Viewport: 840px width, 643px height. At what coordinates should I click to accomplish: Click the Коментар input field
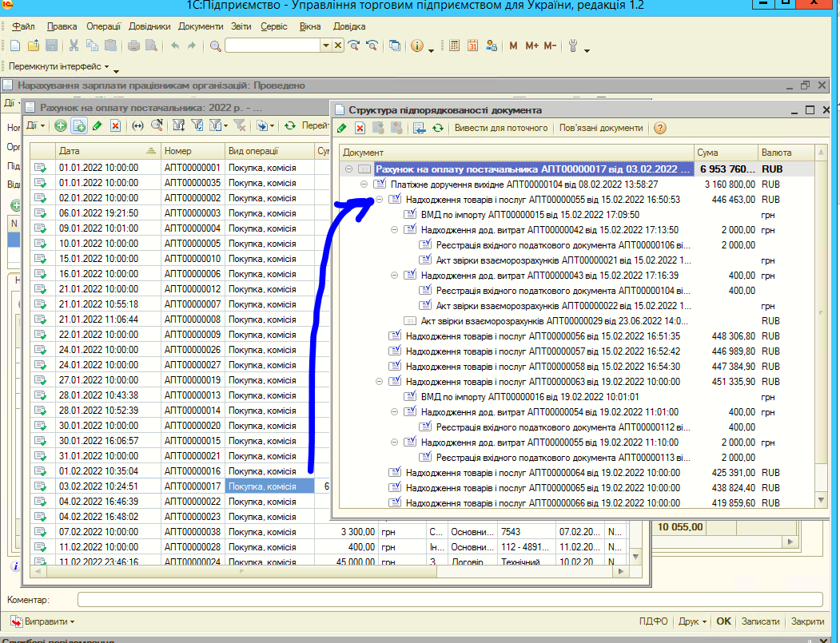(x=450, y=600)
